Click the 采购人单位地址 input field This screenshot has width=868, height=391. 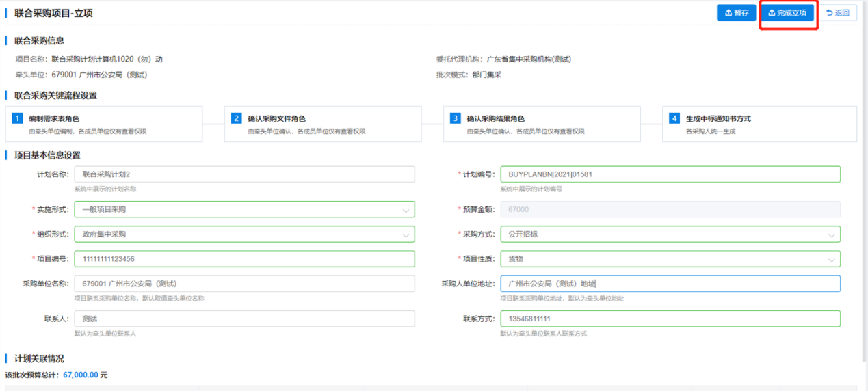tap(670, 284)
